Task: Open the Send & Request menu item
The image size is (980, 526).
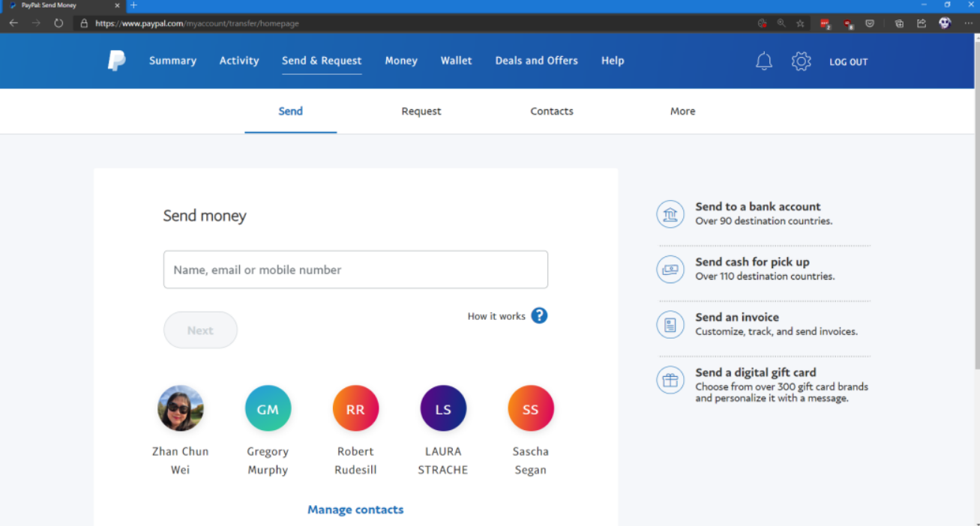Action: pos(322,61)
